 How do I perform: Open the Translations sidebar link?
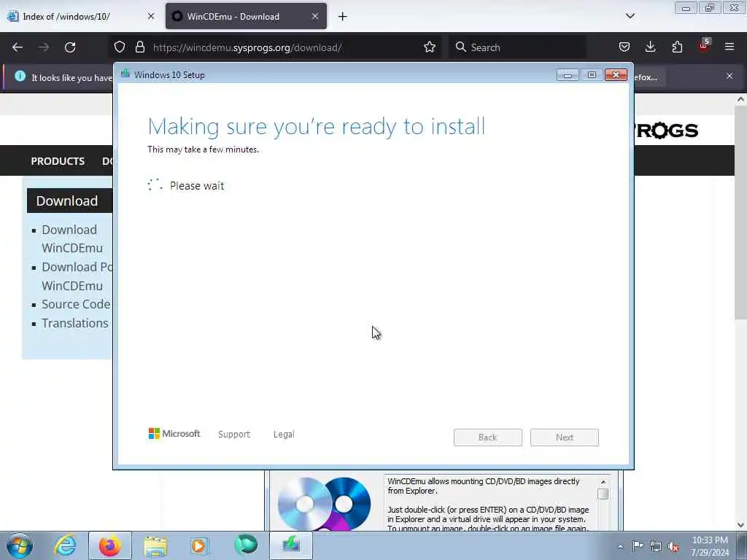[75, 323]
